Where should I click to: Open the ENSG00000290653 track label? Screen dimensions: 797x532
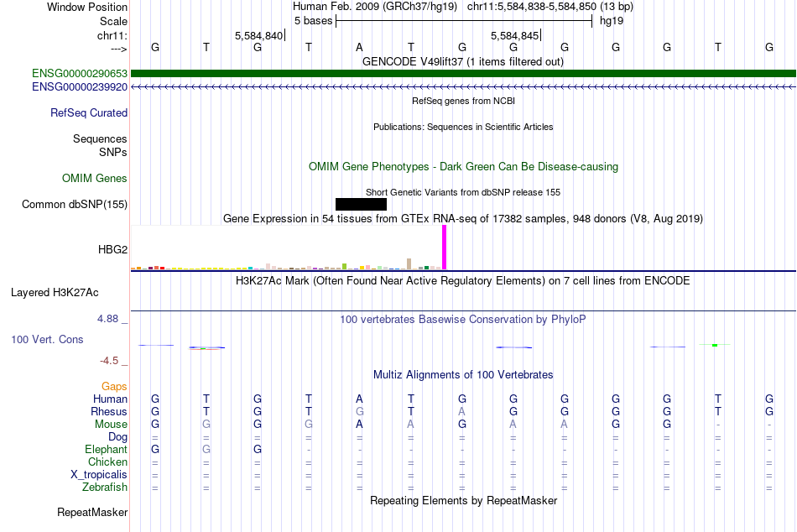point(80,74)
